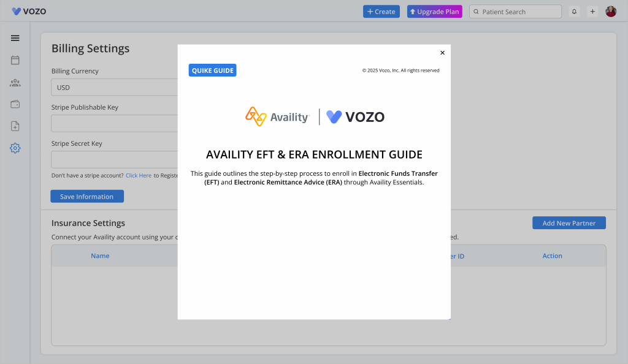Image resolution: width=628 pixels, height=364 pixels.
Task: Click the Stripe Secret Key field
Action: (115, 160)
